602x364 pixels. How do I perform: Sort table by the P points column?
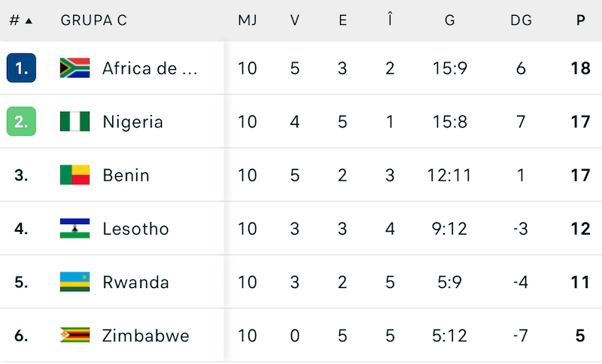click(580, 21)
